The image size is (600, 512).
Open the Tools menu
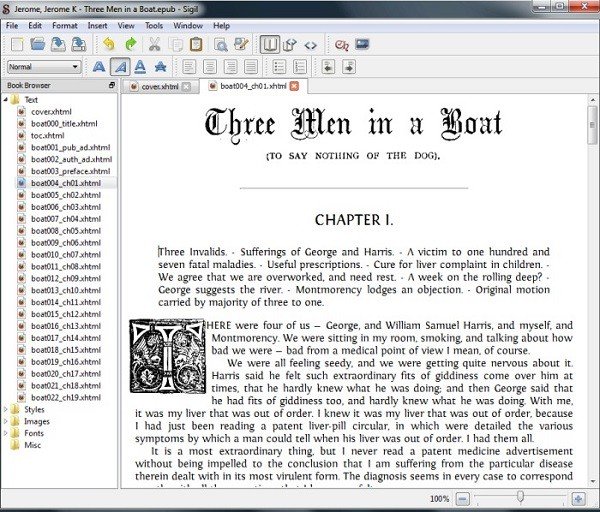[154, 26]
